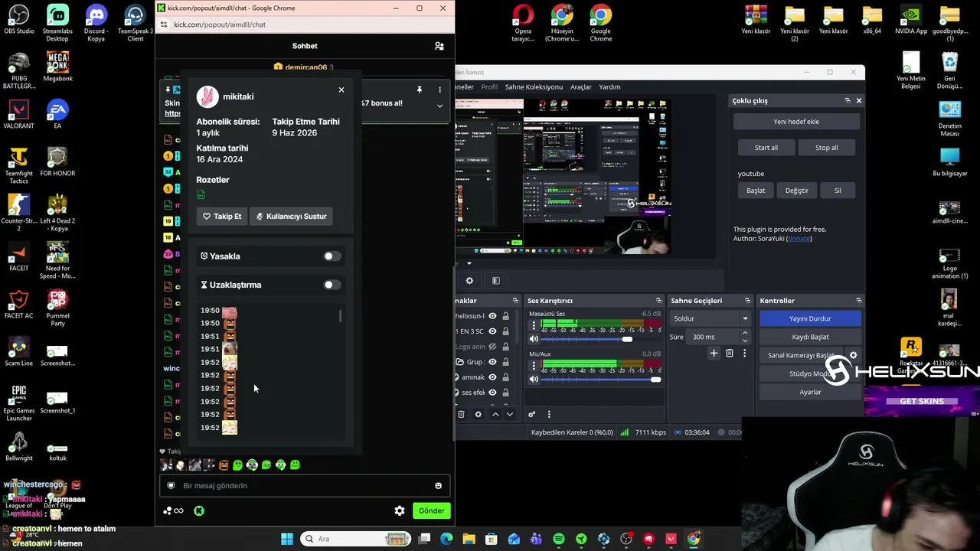Click Start all in Çoklu çıkış
The height and width of the screenshot is (551, 980).
tap(766, 148)
